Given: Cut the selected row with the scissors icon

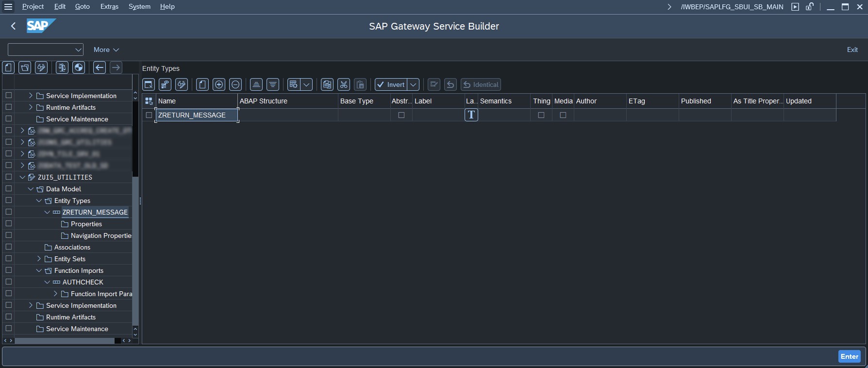Looking at the screenshot, I should point(344,84).
